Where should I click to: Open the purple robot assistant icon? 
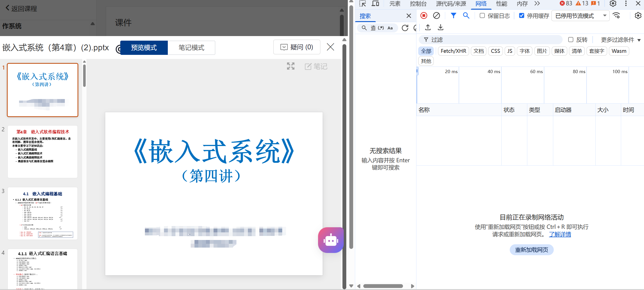[x=331, y=240]
